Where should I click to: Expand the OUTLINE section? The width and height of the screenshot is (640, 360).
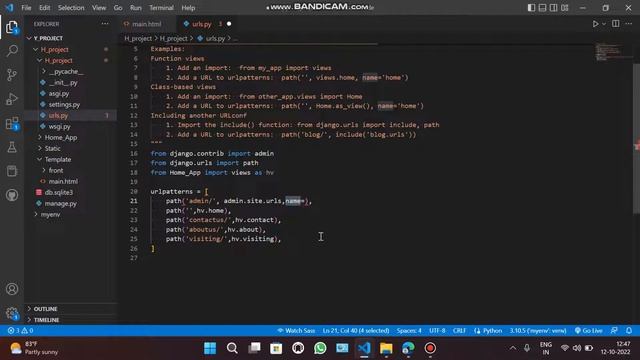[45, 309]
